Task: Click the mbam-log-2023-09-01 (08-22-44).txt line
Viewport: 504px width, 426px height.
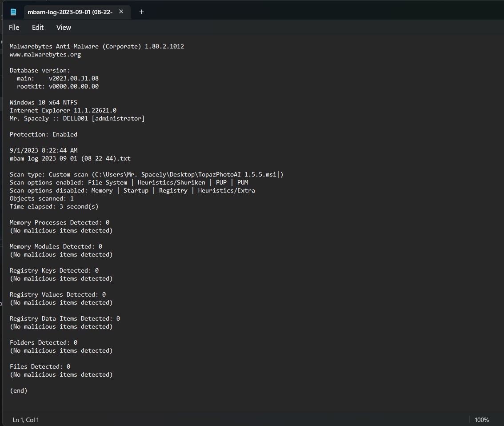Action: click(x=70, y=158)
